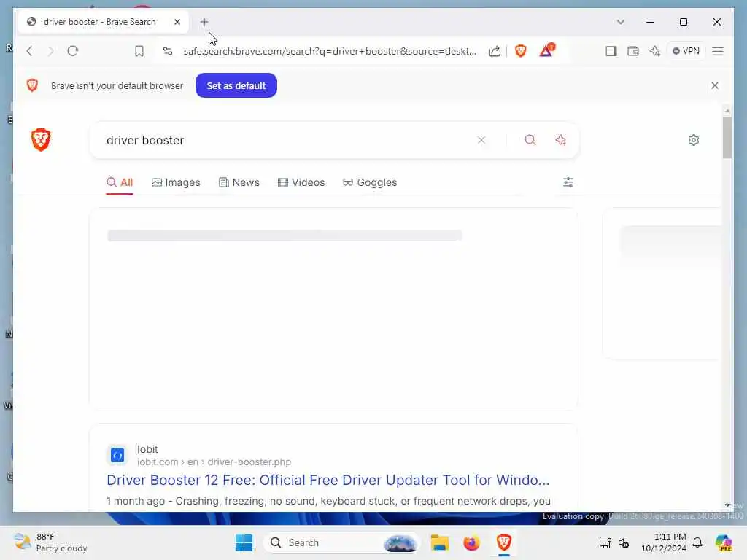Submit search with magnifier icon

click(530, 140)
